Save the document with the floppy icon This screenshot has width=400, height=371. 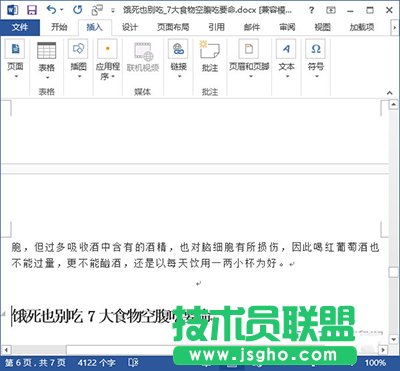32,10
